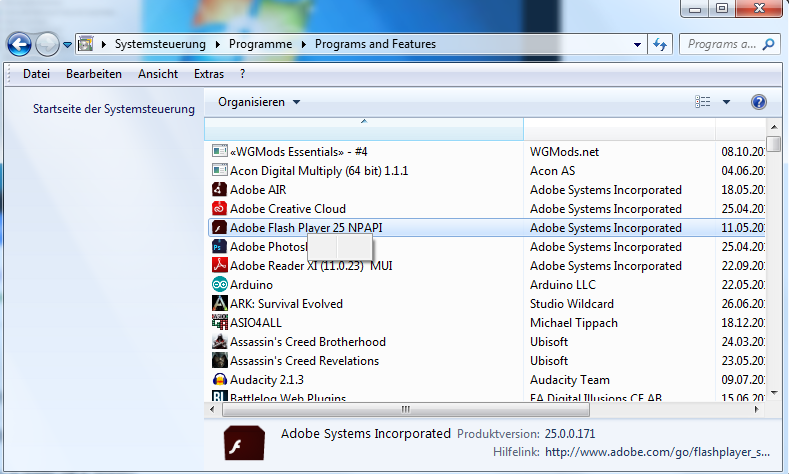Go back with the blue arrow button
Image resolution: width=789 pixels, height=474 pixels.
click(19, 45)
